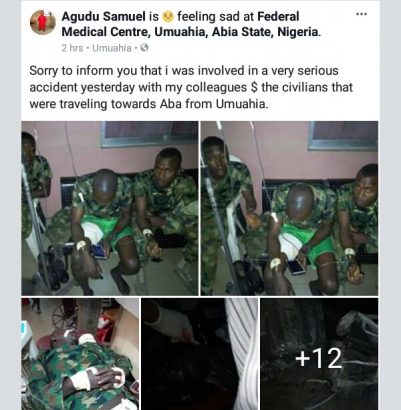Click the window in the top-left photo
Viewport: 401px width, 410px height.
[x=149, y=134]
